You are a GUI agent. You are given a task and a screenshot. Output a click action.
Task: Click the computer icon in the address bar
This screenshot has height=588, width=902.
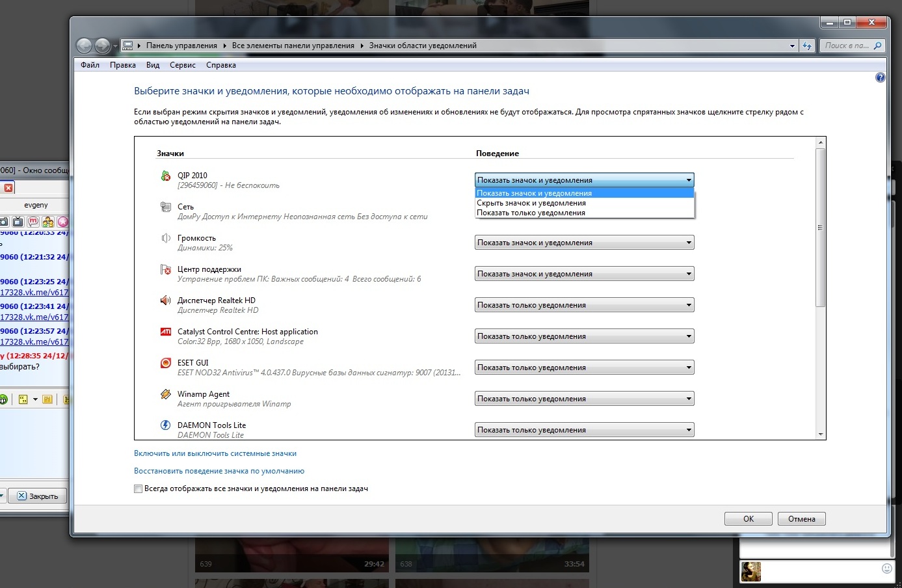128,46
